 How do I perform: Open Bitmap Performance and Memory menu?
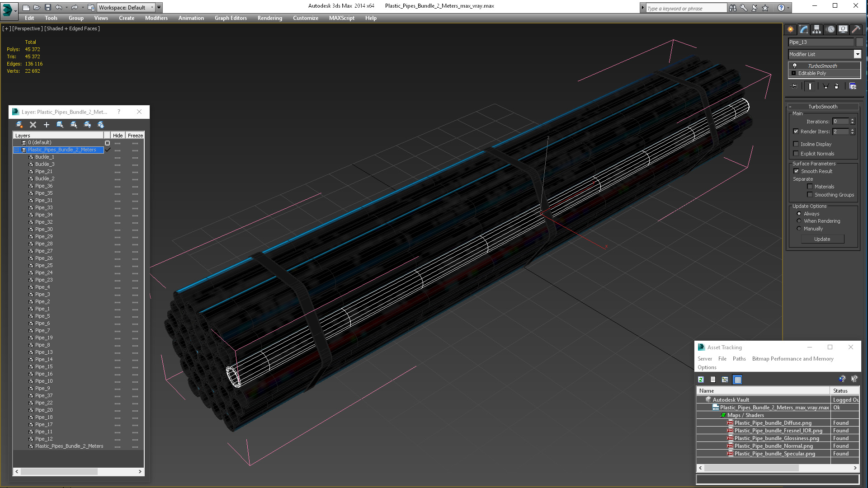[793, 359]
